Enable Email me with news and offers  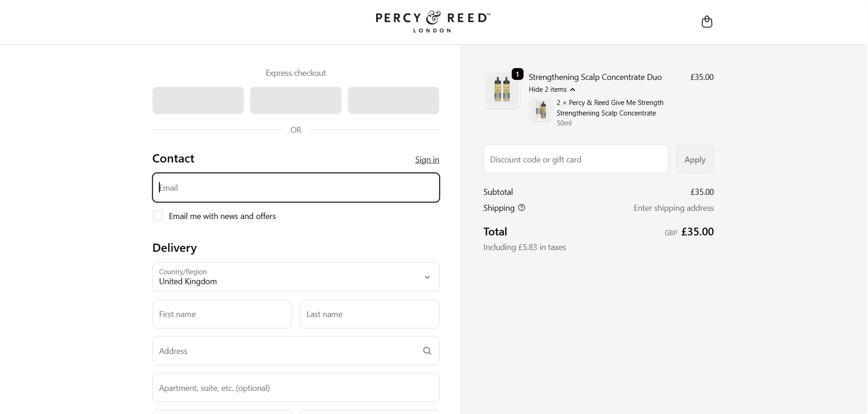[158, 216]
